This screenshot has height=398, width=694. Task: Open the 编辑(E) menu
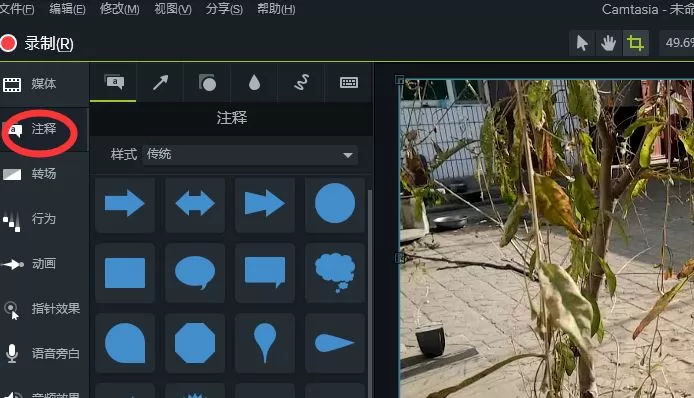coord(67,9)
